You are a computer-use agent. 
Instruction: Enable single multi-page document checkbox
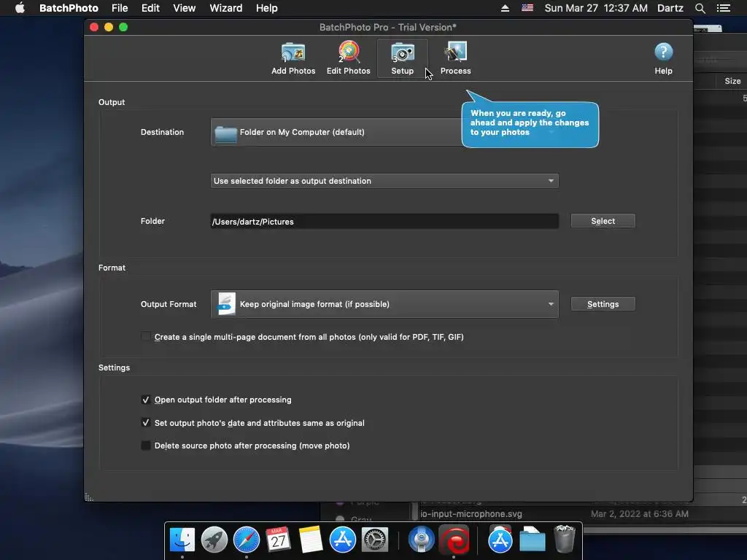pyautogui.click(x=146, y=337)
